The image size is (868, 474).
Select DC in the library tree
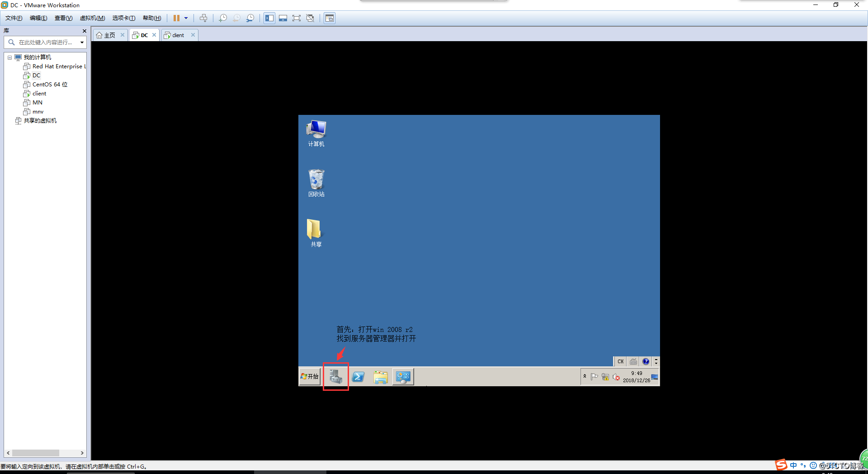[x=37, y=76]
